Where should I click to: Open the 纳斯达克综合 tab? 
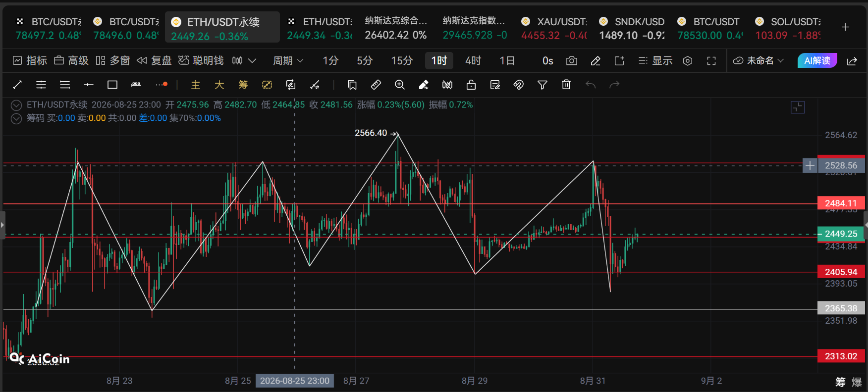click(x=396, y=28)
